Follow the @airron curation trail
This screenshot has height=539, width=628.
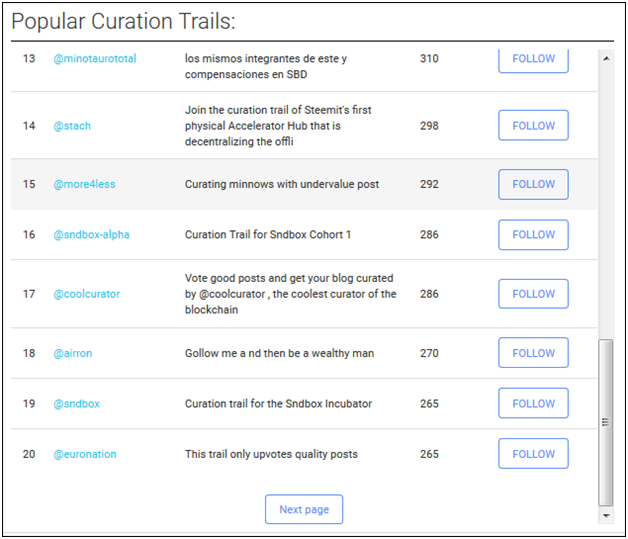click(x=533, y=353)
